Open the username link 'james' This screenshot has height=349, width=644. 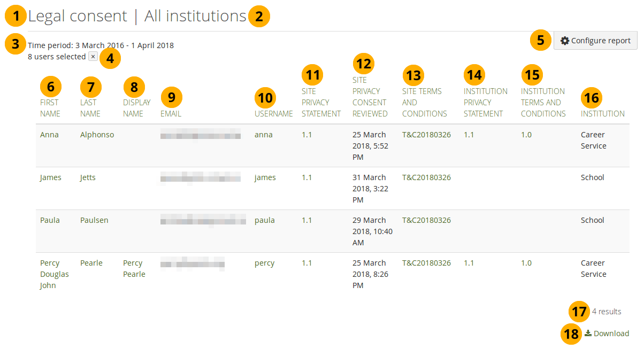[x=265, y=177]
